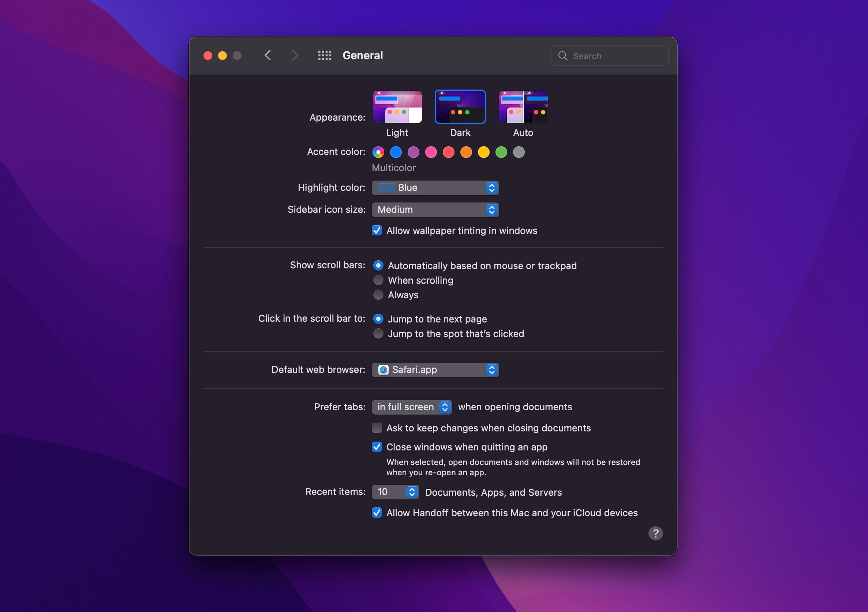
Task: Select Jump to the spot that's clicked
Action: tap(377, 333)
